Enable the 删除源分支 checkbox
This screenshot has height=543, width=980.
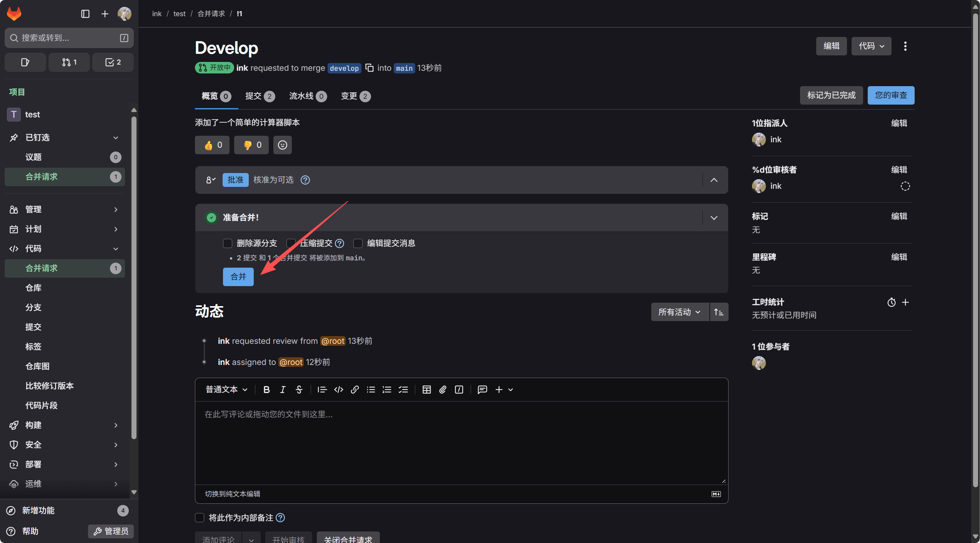228,243
